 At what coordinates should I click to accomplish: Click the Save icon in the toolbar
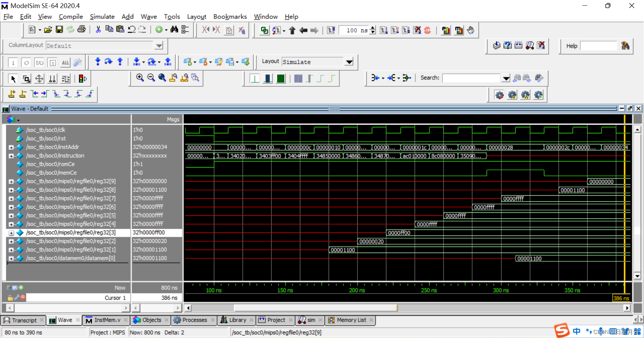59,30
